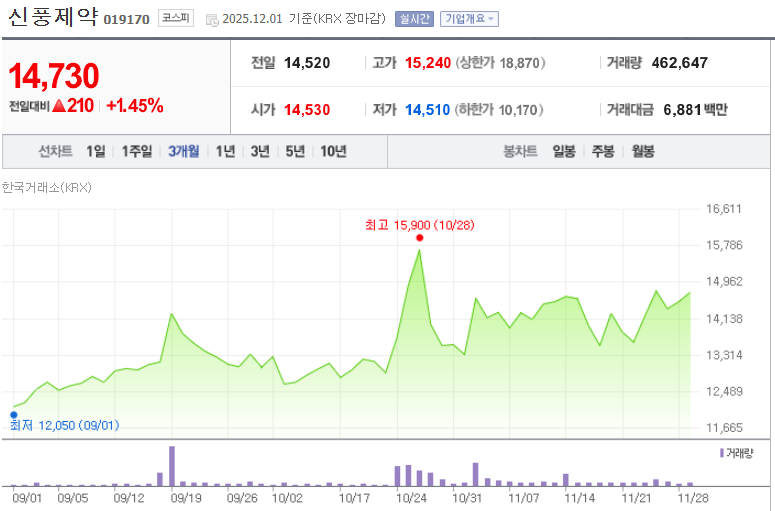Open the 기업개요 dropdown
The image size is (775, 511).
(x=469, y=19)
